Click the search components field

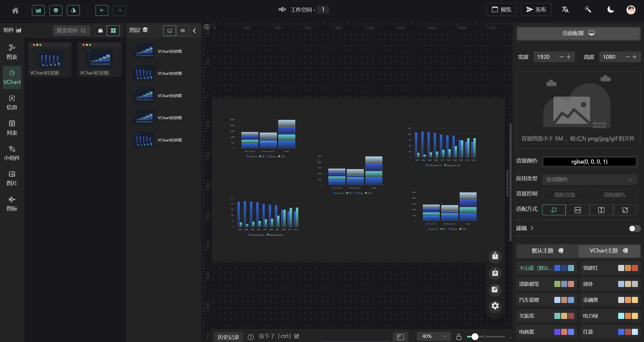point(71,30)
